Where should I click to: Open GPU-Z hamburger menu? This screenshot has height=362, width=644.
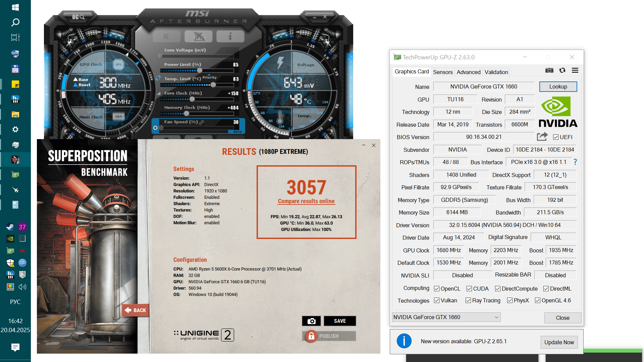[x=575, y=70]
